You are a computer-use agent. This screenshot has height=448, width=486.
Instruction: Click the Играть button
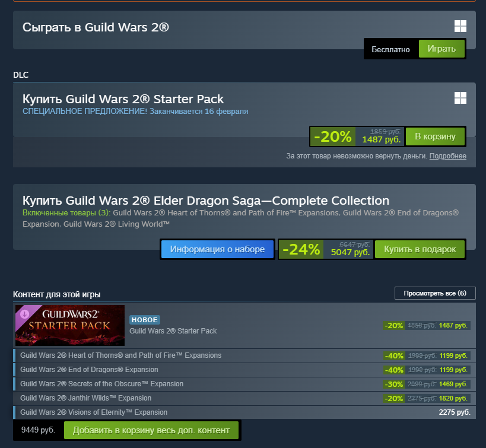[441, 49]
